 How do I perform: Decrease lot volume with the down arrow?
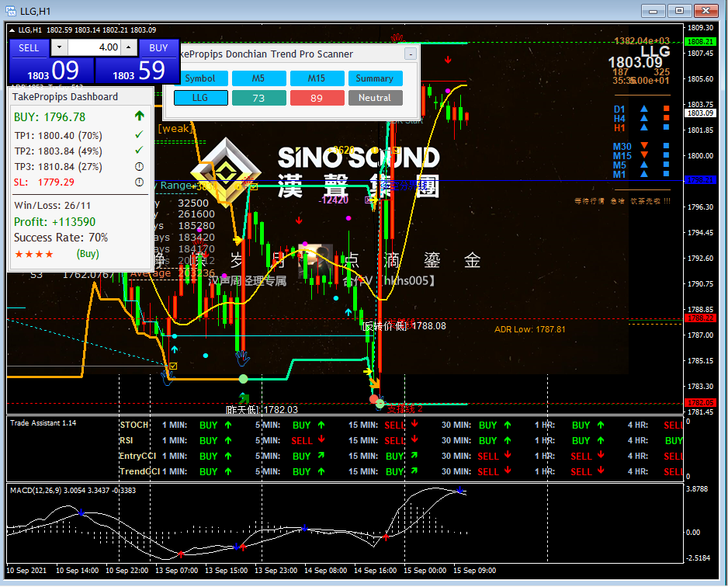[59, 47]
